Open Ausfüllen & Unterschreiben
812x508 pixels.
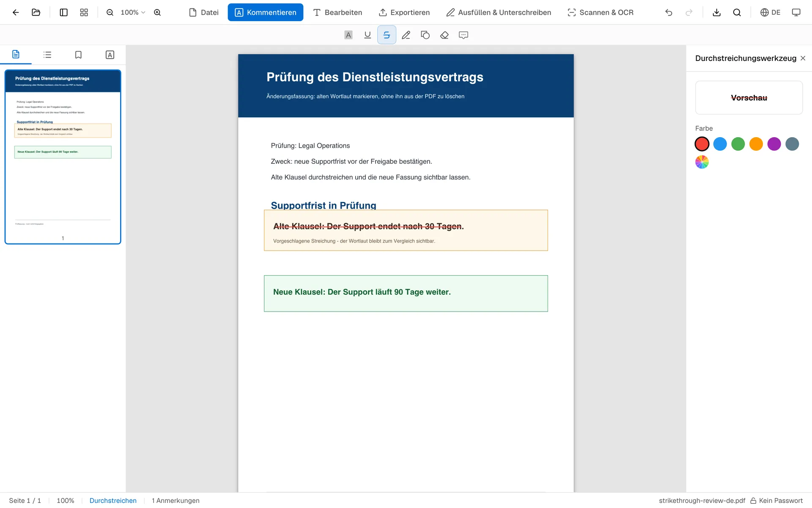pos(499,12)
